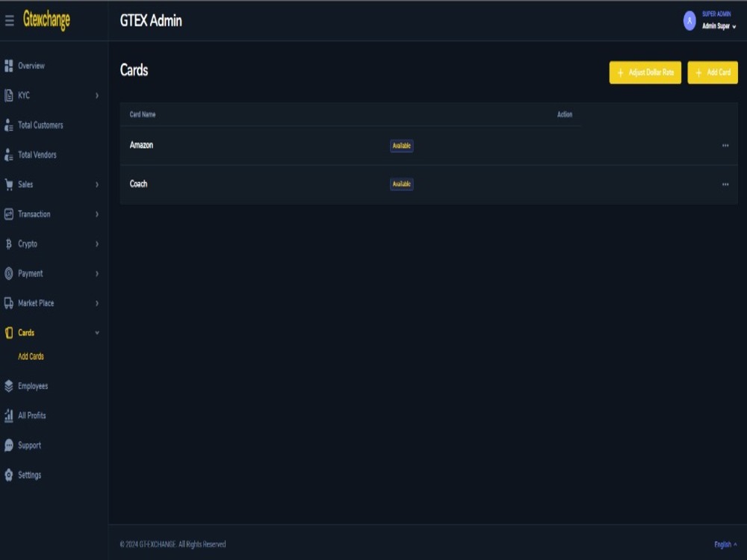
Task: Click the Transaction exchange icon
Action: click(x=8, y=214)
